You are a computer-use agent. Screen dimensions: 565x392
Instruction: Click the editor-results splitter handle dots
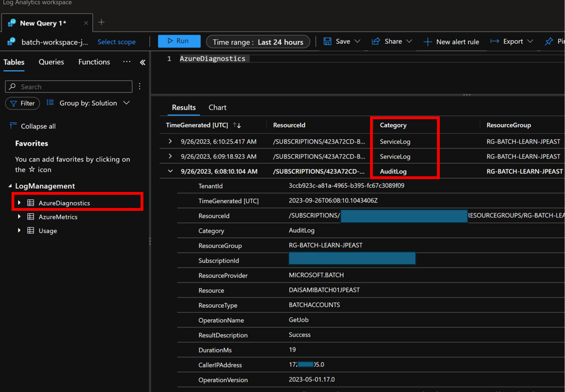467,95
